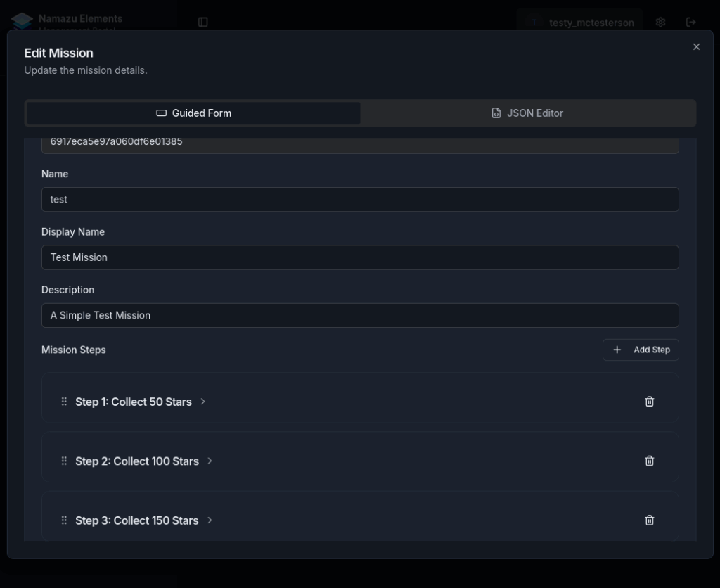Open settings via the gear icon
Screen dimensions: 720x588
(x=660, y=22)
